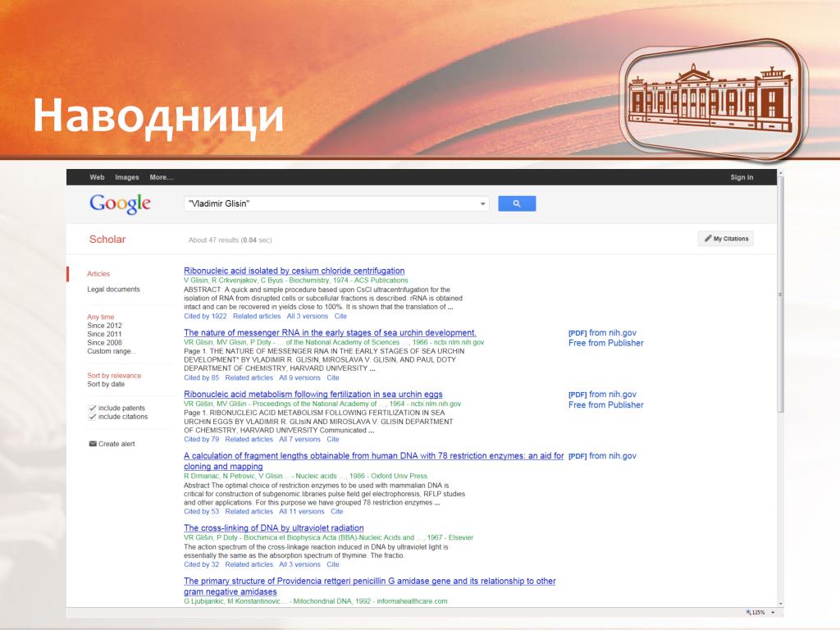Viewport: 840px width, 630px height.
Task: Open nature of messenger RNA sea urchin result
Action: [330, 333]
